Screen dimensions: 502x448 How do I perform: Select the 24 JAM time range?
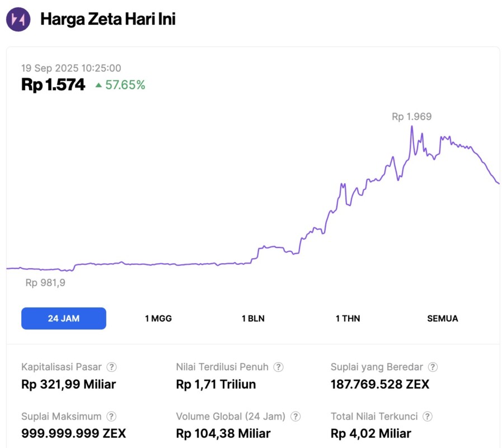pyautogui.click(x=64, y=319)
